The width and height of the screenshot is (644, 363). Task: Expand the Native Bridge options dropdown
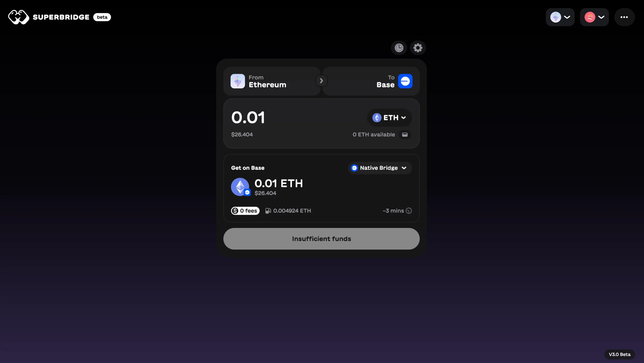380,168
